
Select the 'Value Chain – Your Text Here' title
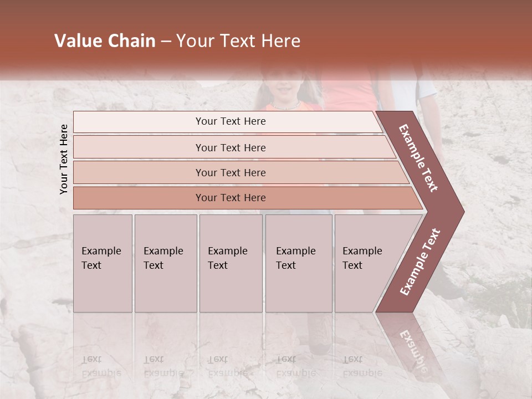(177, 40)
